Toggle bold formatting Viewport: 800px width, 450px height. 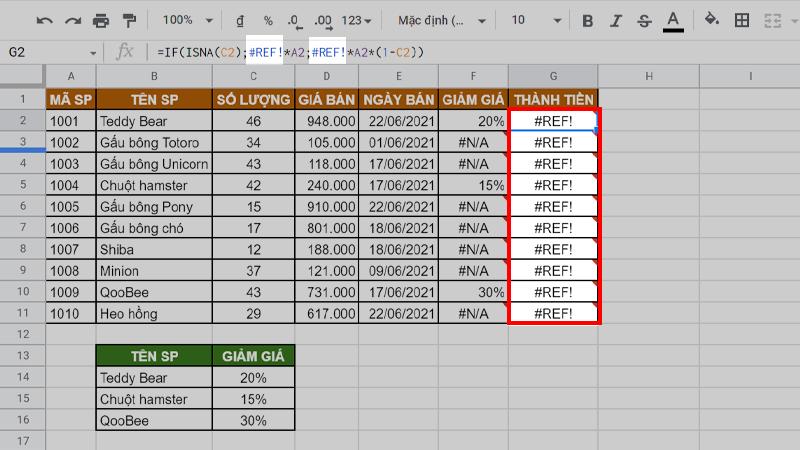pos(588,21)
